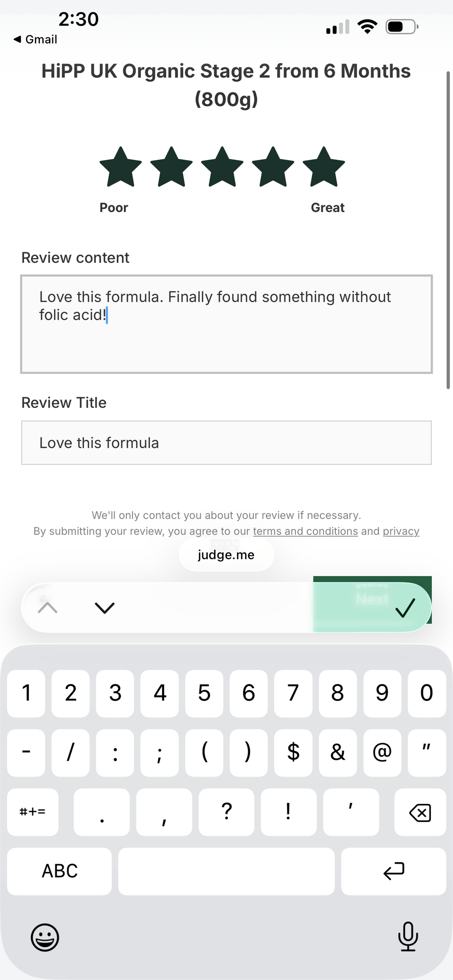Switch keyboard to ABC letters
The height and width of the screenshot is (980, 453).
pos(59,871)
